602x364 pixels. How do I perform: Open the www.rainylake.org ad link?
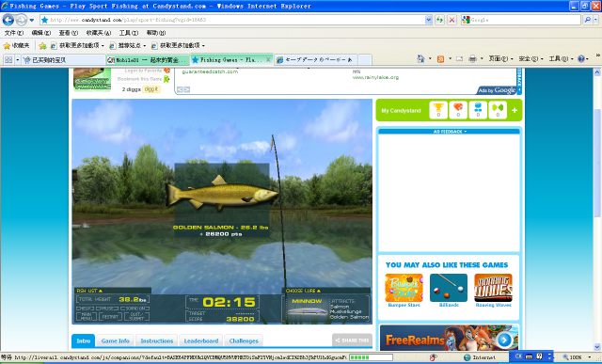pyautogui.click(x=375, y=77)
